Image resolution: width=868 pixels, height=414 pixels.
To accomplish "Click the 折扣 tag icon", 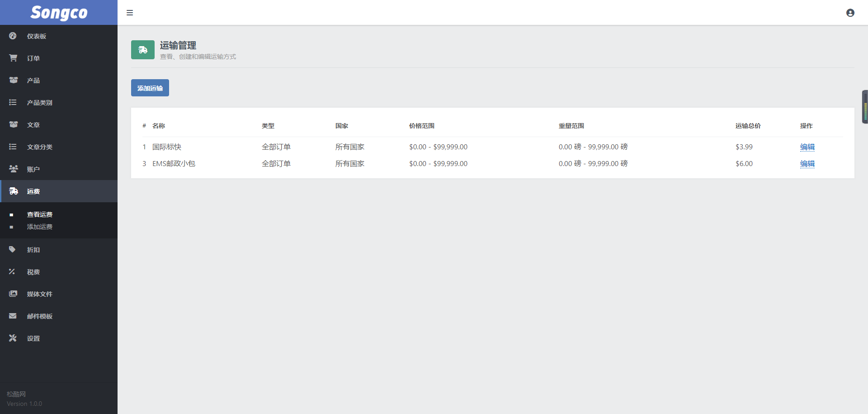I will 12,249.
